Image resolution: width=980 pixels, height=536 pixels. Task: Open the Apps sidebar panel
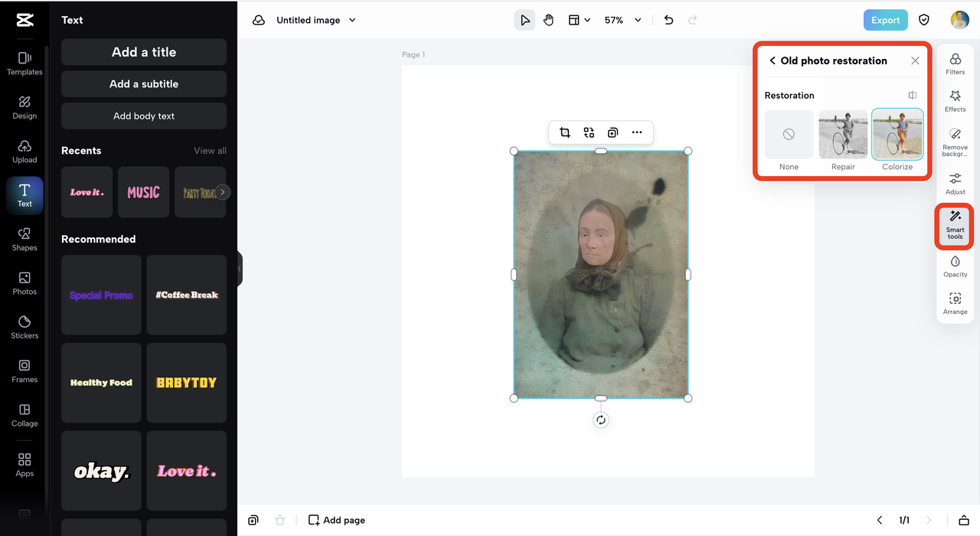click(x=24, y=465)
